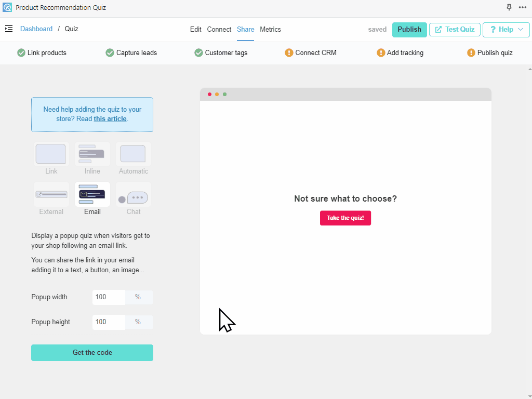Click the Publish button

click(409, 30)
